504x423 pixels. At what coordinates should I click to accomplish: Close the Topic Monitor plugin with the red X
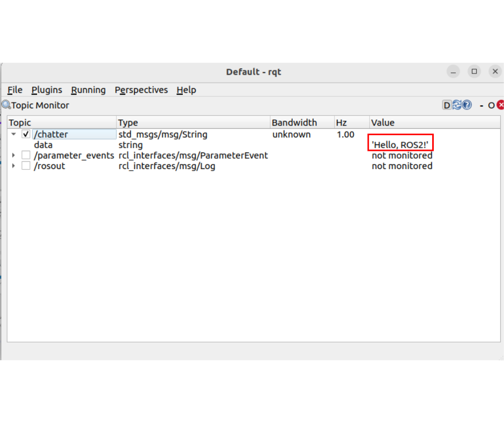(x=501, y=105)
